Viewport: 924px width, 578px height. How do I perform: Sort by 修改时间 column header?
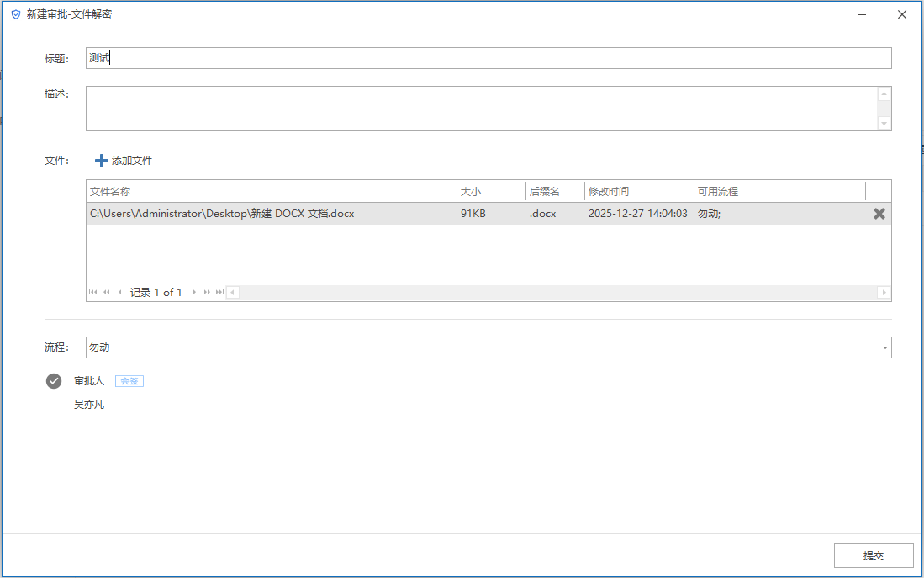coord(639,192)
